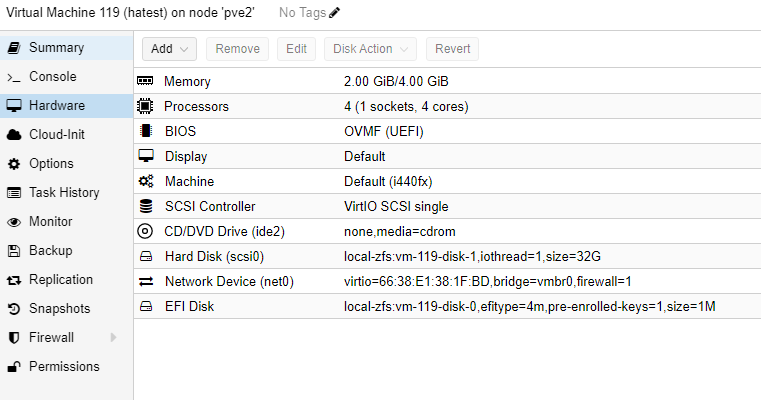Click the Network Device arrows icon
Viewport: 761px width, 400px height.
146,282
